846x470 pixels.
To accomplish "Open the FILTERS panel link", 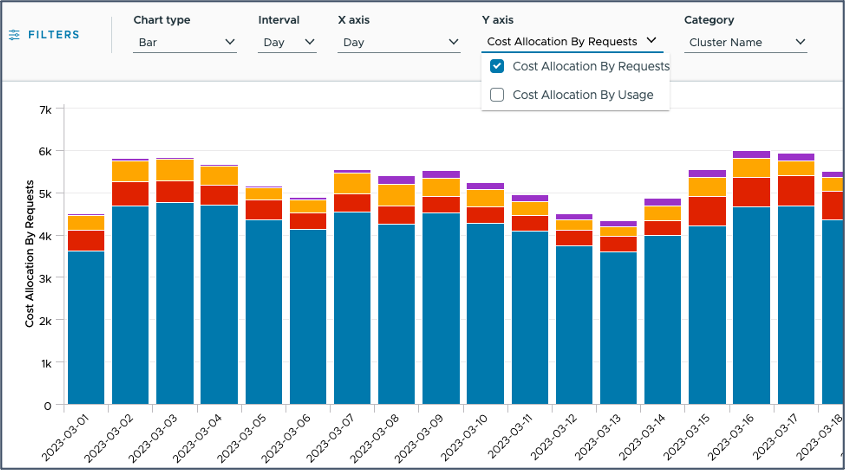I will point(53,35).
